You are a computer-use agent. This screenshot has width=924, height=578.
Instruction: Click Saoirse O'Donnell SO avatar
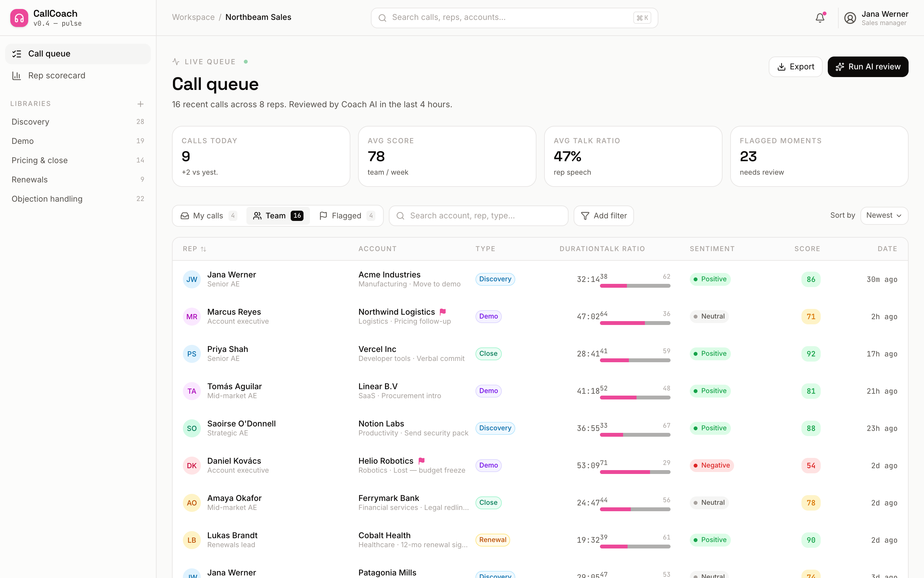point(192,428)
